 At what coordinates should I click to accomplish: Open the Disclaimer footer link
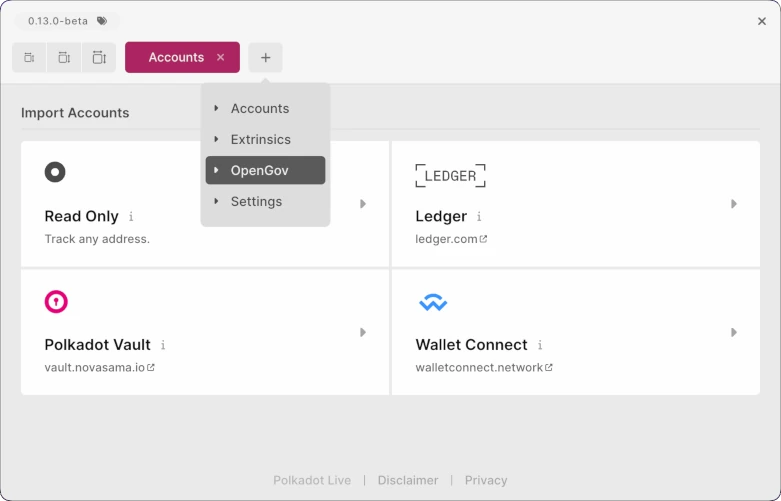click(x=408, y=480)
